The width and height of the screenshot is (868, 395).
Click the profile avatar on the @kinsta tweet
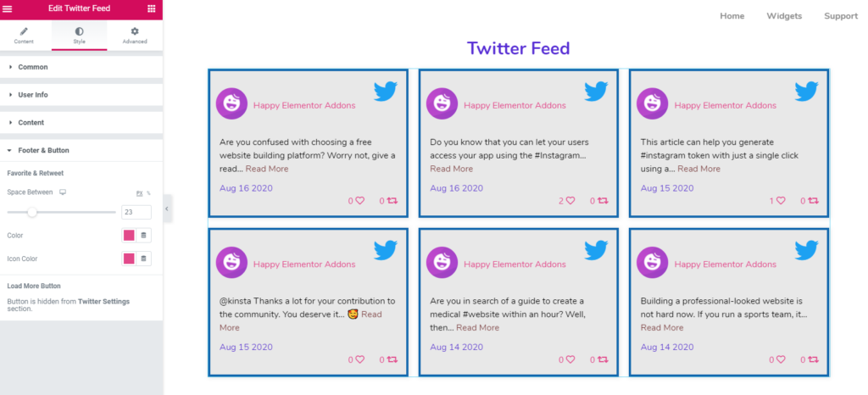(x=231, y=262)
